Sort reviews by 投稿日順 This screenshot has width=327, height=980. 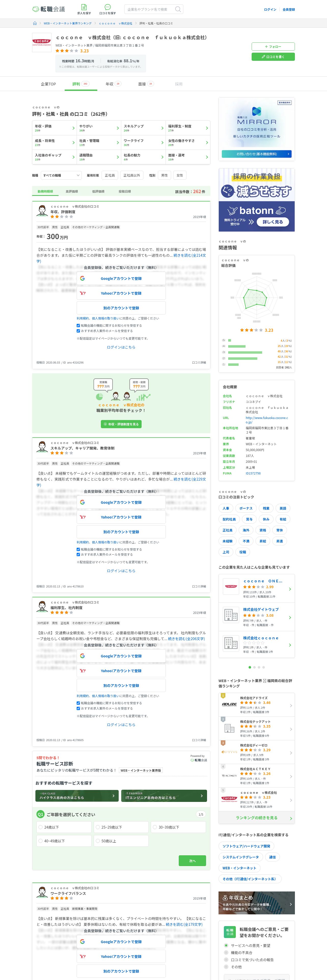click(125, 191)
